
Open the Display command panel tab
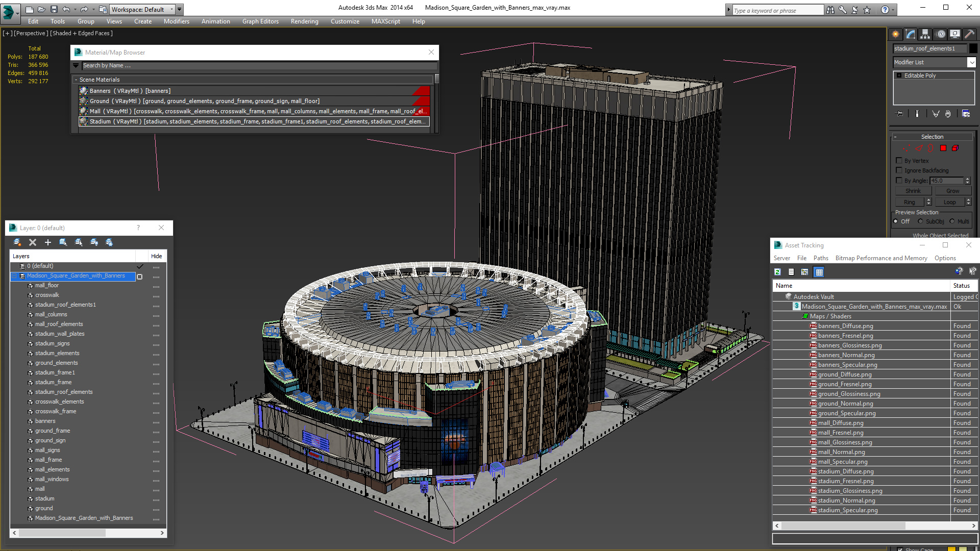tap(955, 34)
